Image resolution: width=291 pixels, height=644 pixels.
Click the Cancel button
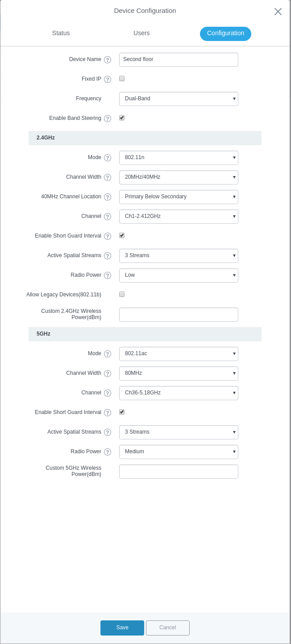(168, 628)
